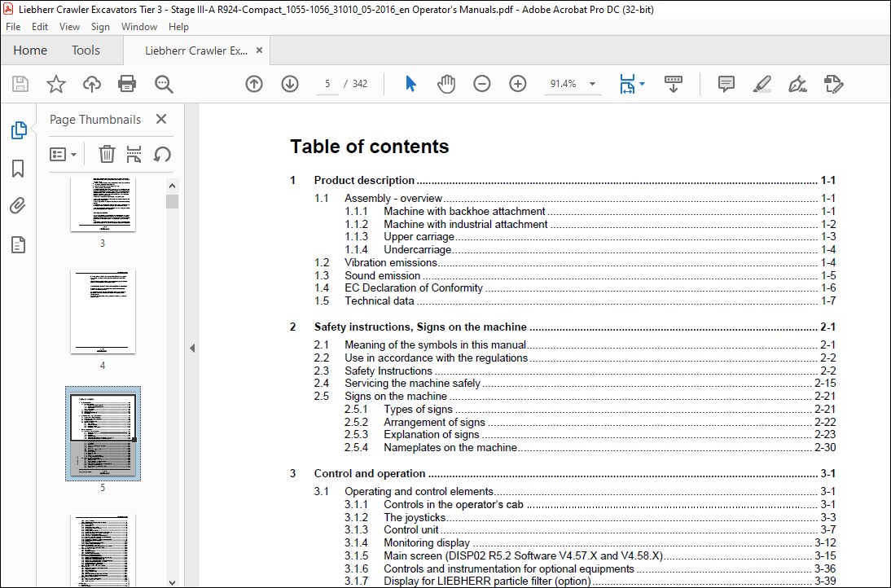The height and width of the screenshot is (588, 891).
Task: Switch to the Tools tab
Action: [86, 50]
